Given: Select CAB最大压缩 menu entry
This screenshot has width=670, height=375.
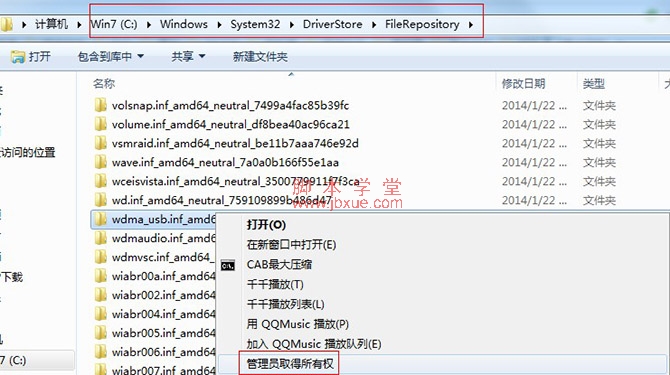Looking at the screenshot, I should [279, 264].
